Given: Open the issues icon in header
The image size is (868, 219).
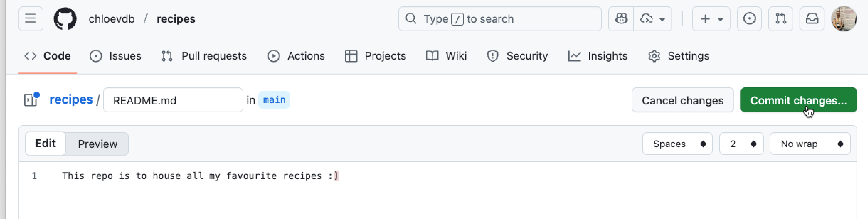Looking at the screenshot, I should click(749, 19).
